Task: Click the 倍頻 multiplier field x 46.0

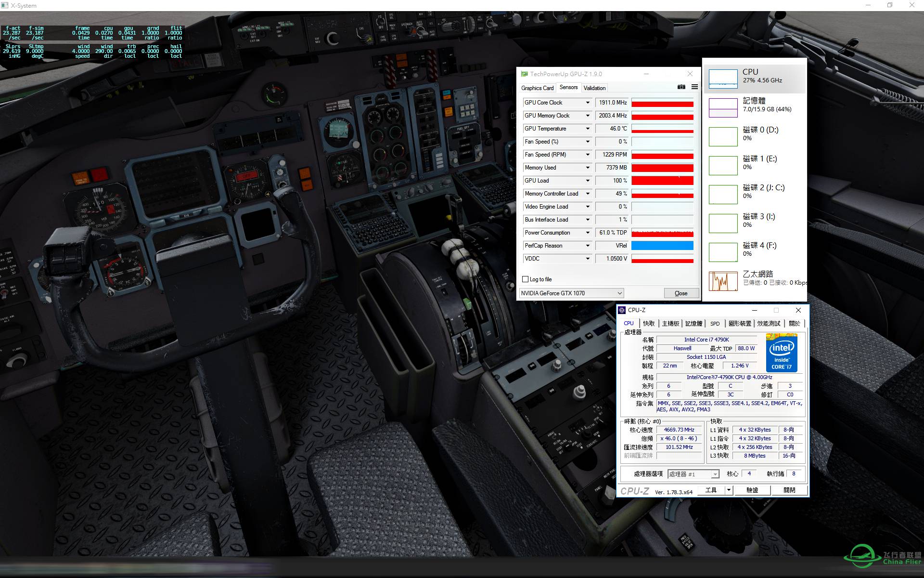Action: 679,438
